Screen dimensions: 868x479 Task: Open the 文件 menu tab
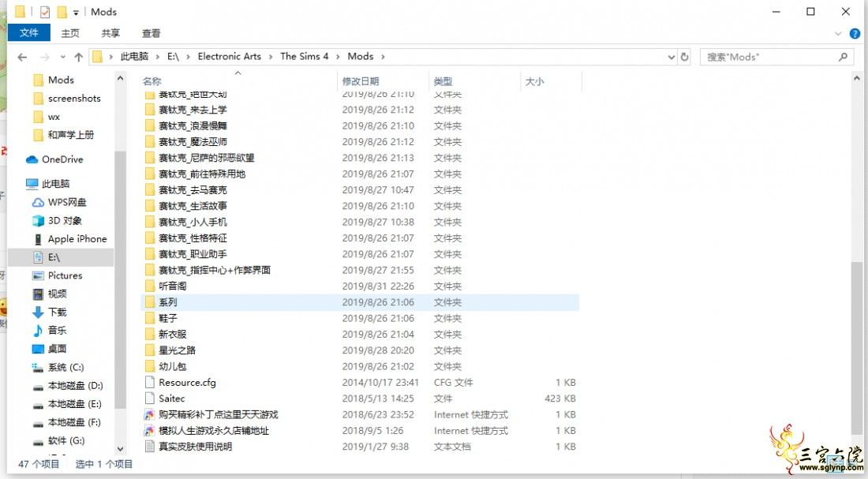[x=28, y=32]
